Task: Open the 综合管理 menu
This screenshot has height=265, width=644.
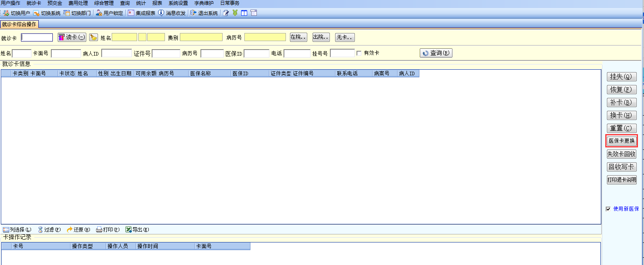Action: pyautogui.click(x=104, y=3)
